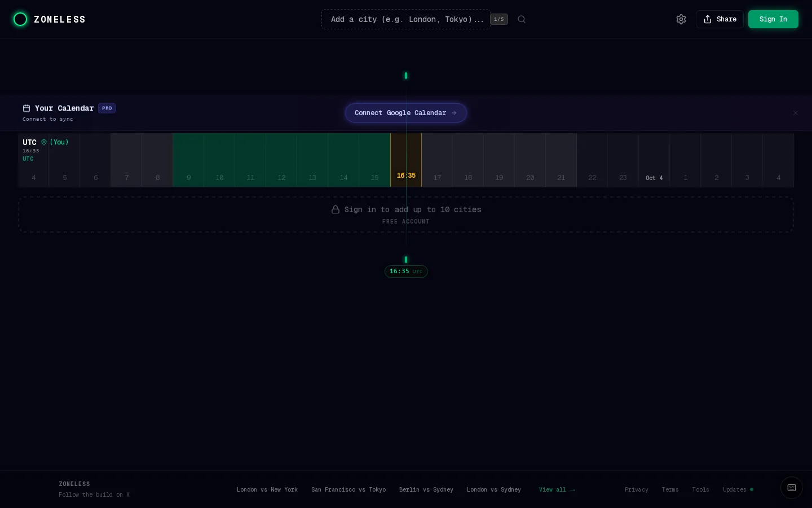Open San Francisco vs Tokyo comparison
The height and width of the screenshot is (508, 812).
coord(348,490)
